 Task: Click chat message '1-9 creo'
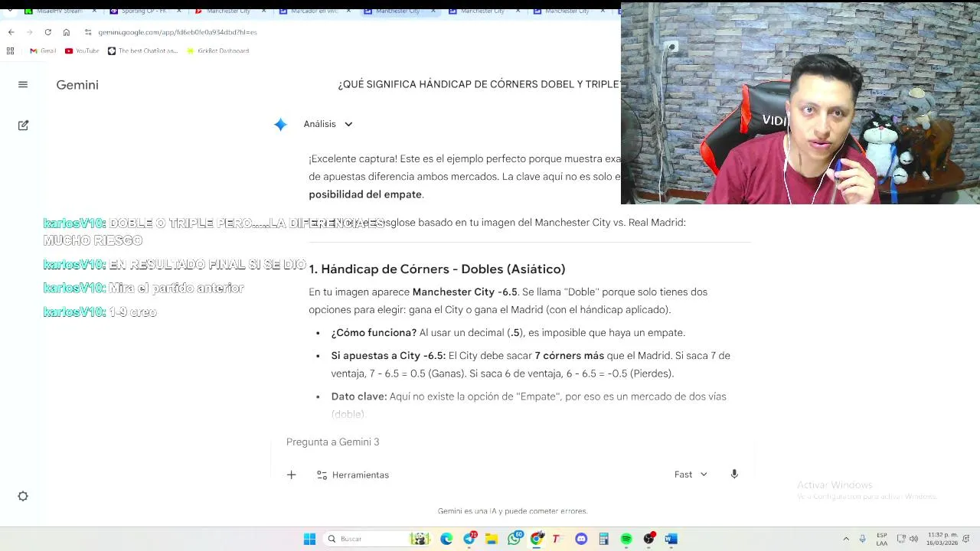[132, 312]
